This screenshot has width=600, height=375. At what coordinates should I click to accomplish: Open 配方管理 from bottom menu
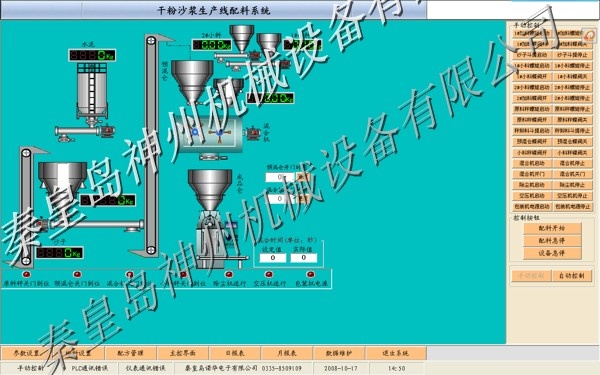(130, 353)
